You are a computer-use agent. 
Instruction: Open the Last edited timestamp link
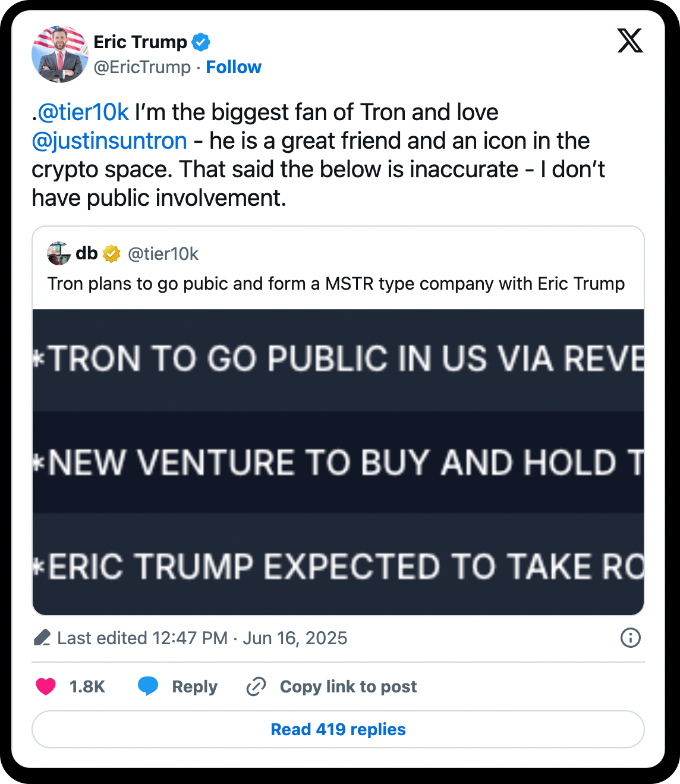(x=202, y=638)
